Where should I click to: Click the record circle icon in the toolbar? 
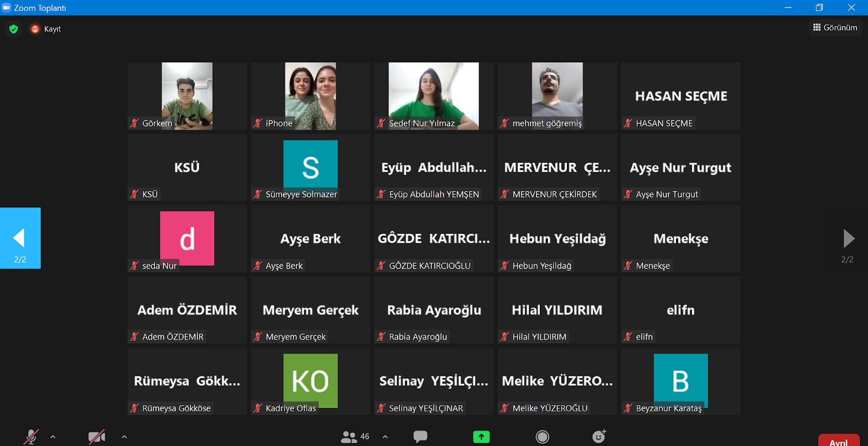[542, 437]
